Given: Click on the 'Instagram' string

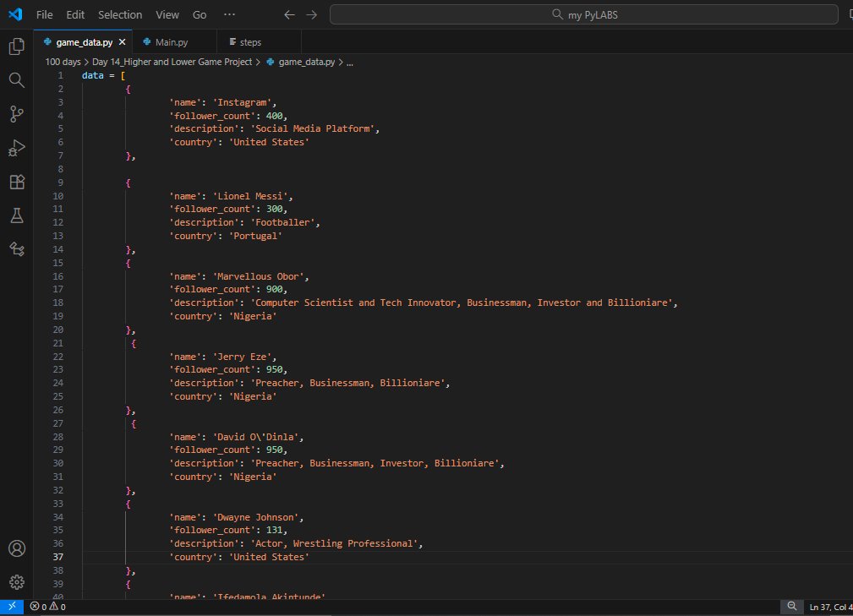Looking at the screenshot, I should coord(242,102).
